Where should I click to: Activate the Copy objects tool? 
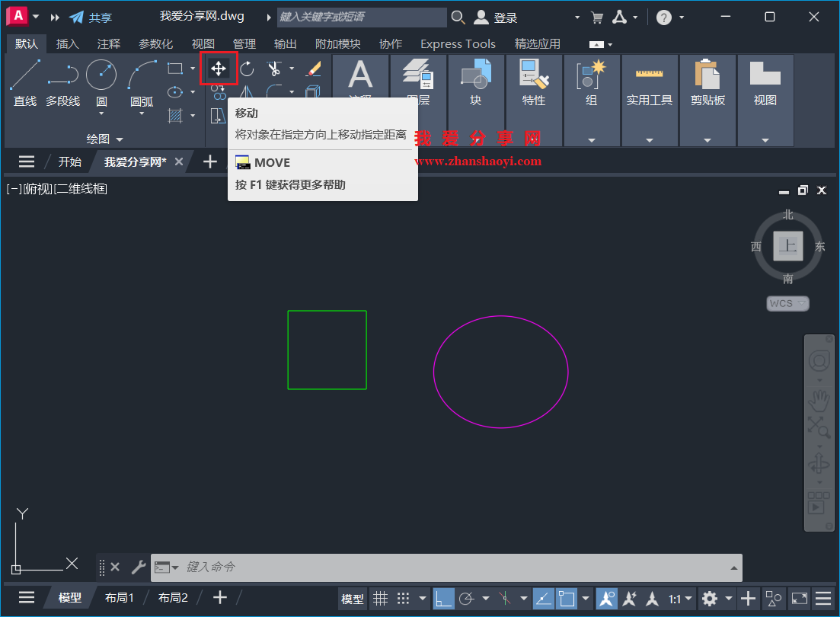pyautogui.click(x=219, y=92)
